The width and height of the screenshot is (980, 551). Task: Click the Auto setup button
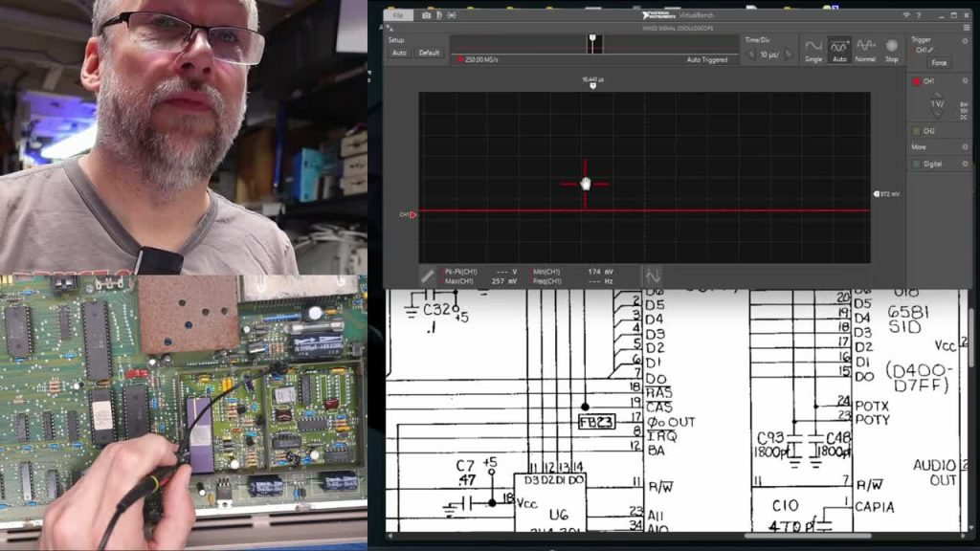(399, 54)
